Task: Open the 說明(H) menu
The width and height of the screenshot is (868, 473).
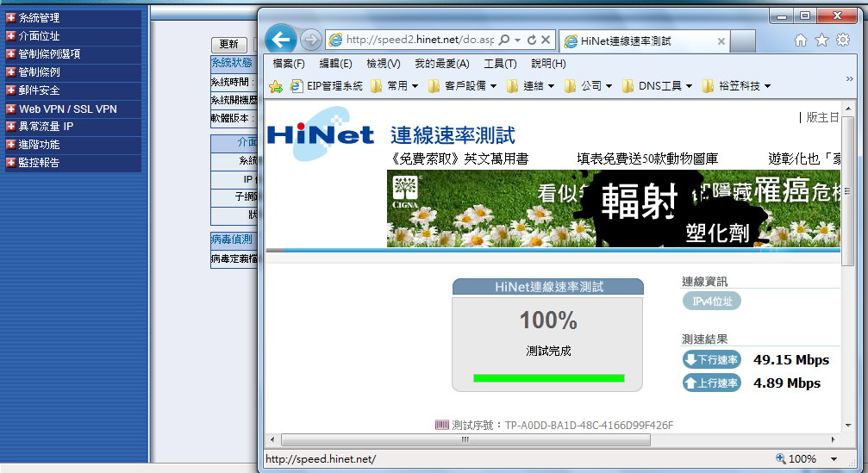Action: tap(548, 64)
